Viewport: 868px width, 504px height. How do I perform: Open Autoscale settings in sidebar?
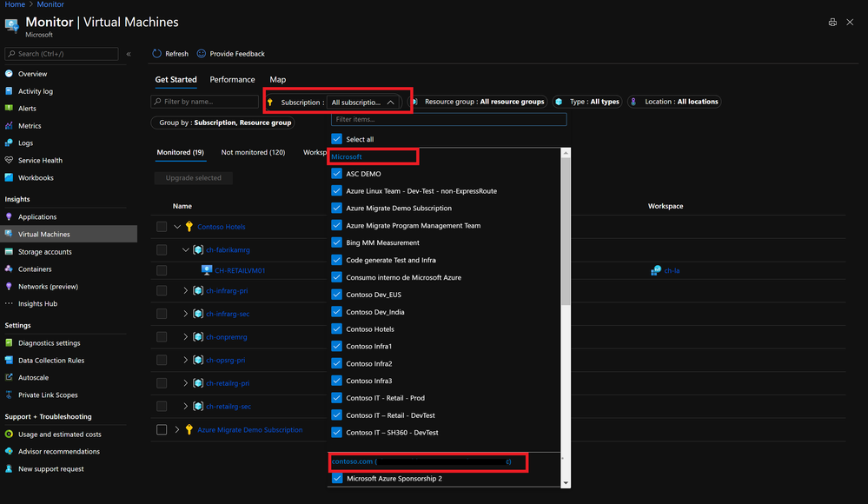pos(33,378)
